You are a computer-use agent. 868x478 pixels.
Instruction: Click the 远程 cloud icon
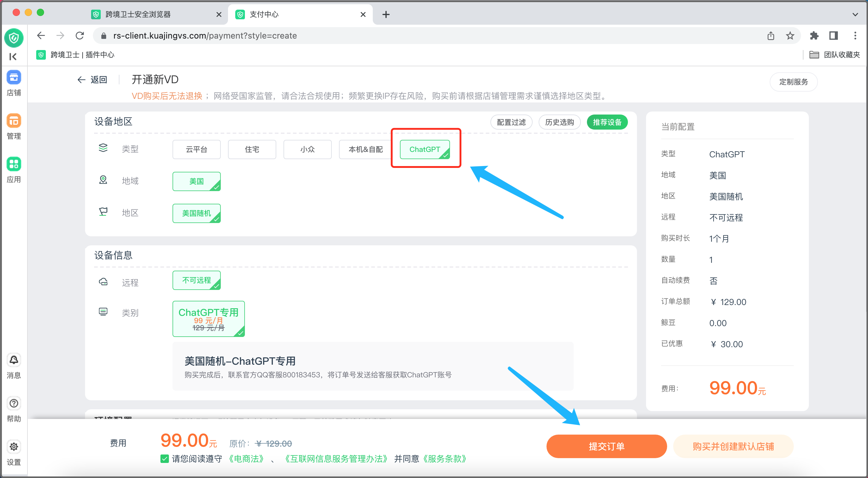(x=103, y=281)
